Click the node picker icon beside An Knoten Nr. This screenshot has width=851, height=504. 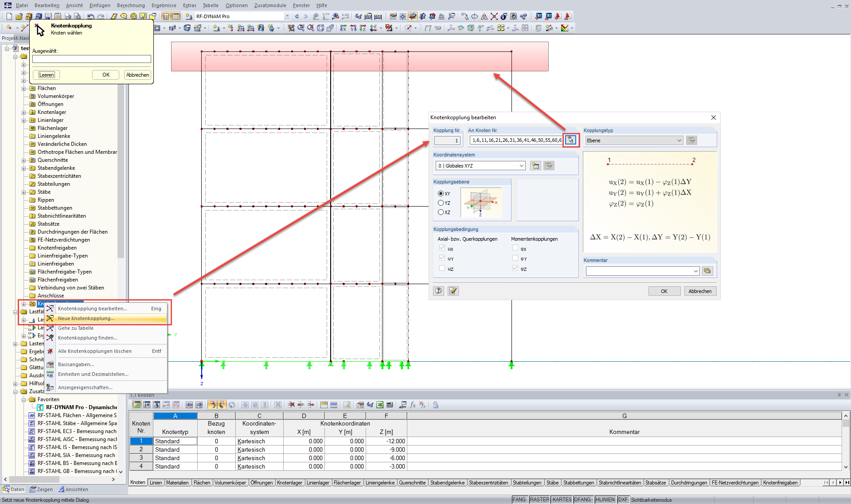tap(570, 140)
